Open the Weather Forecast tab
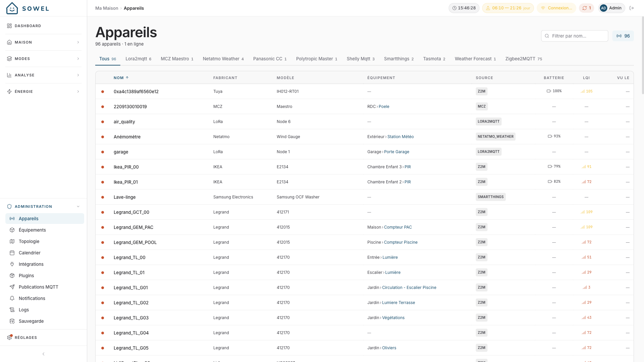This screenshot has height=362, width=644. click(x=475, y=59)
